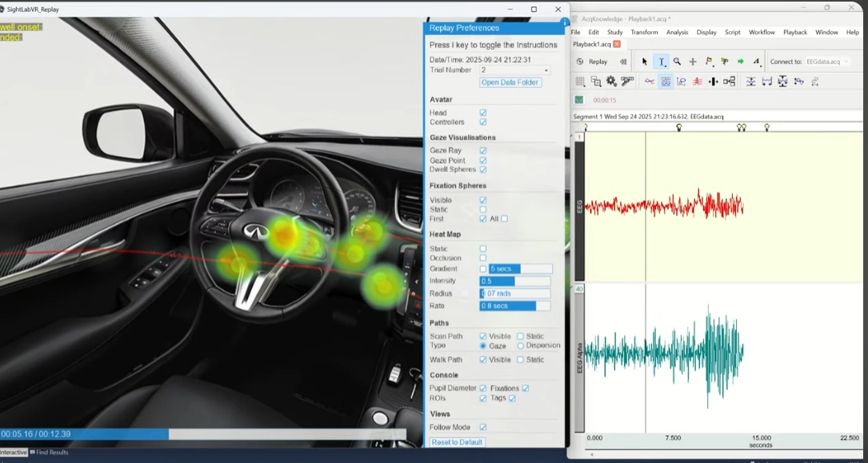Toggle the Tags console checkbox

click(x=512, y=398)
